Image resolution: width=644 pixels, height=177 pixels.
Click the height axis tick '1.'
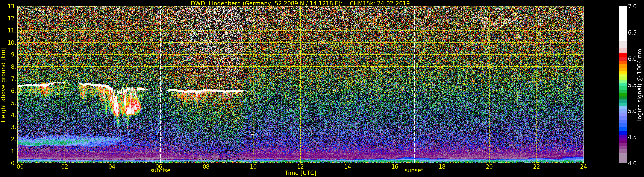(13, 151)
